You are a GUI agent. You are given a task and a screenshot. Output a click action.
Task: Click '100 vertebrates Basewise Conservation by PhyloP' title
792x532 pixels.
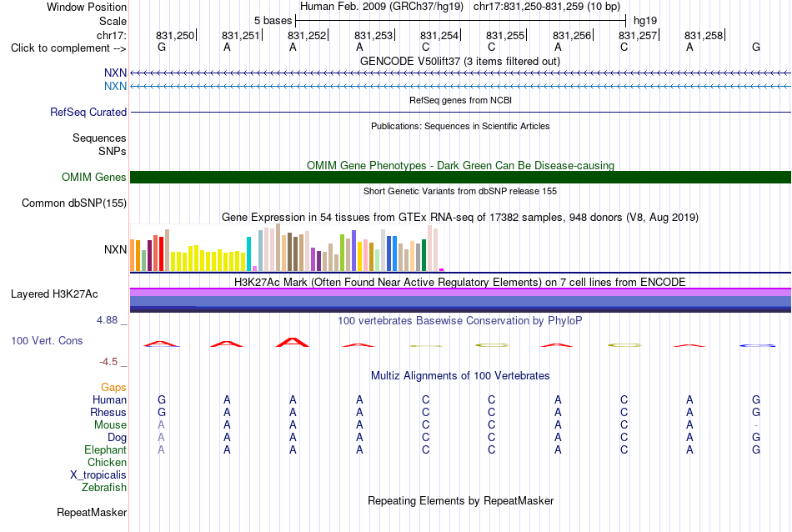click(x=460, y=320)
